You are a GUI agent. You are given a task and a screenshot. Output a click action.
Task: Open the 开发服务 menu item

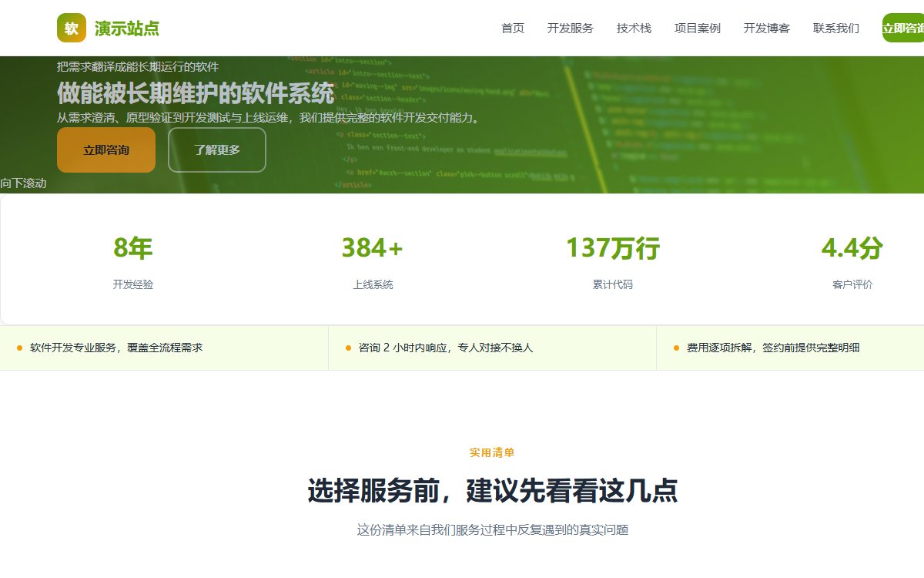click(571, 29)
